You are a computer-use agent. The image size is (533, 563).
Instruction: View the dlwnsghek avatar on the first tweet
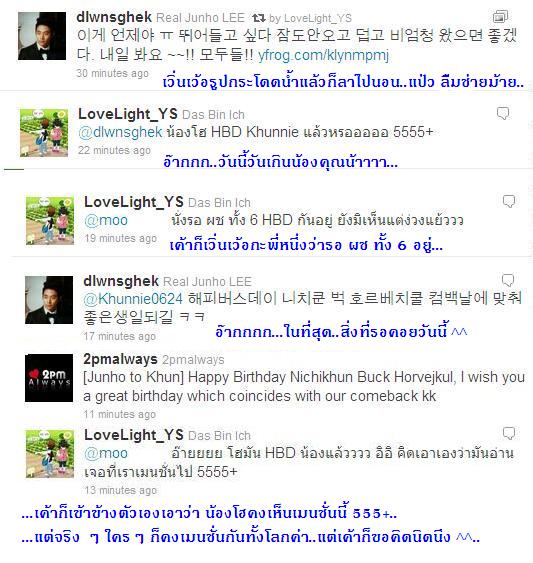42,36
